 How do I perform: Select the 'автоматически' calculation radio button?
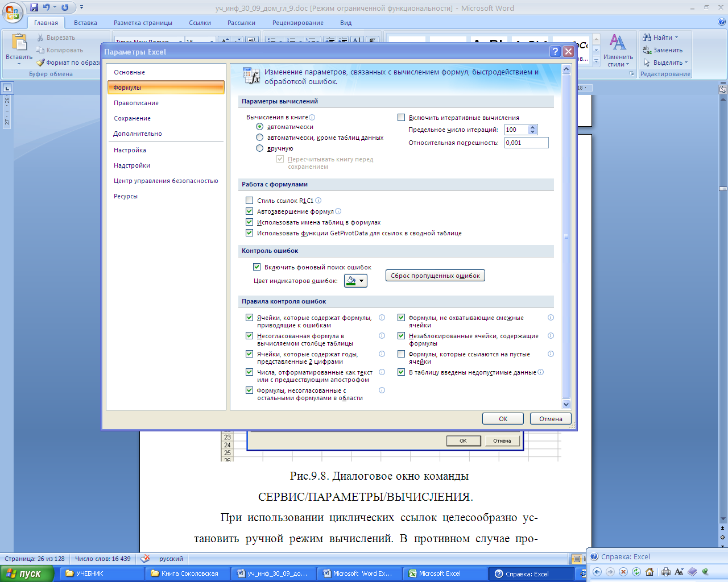[259, 127]
